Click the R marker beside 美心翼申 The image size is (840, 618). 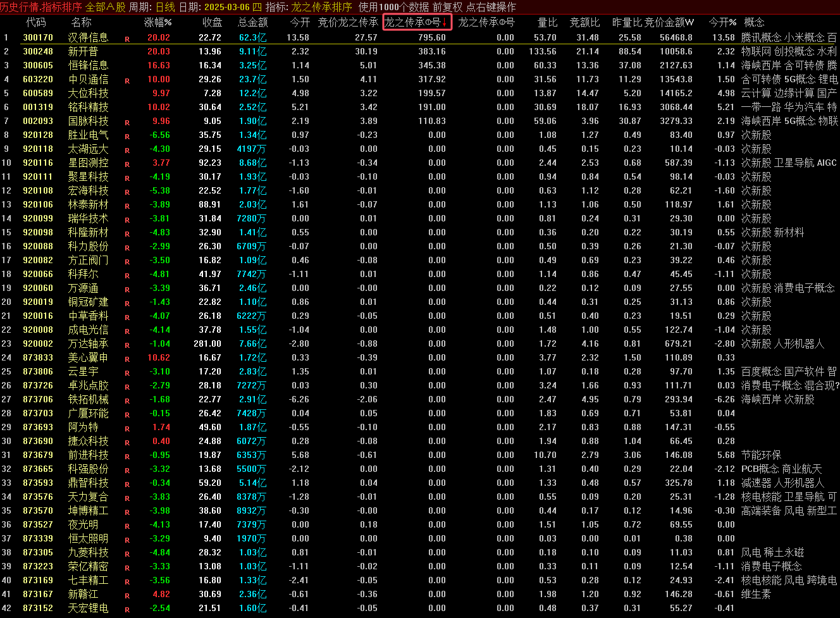[127, 359]
